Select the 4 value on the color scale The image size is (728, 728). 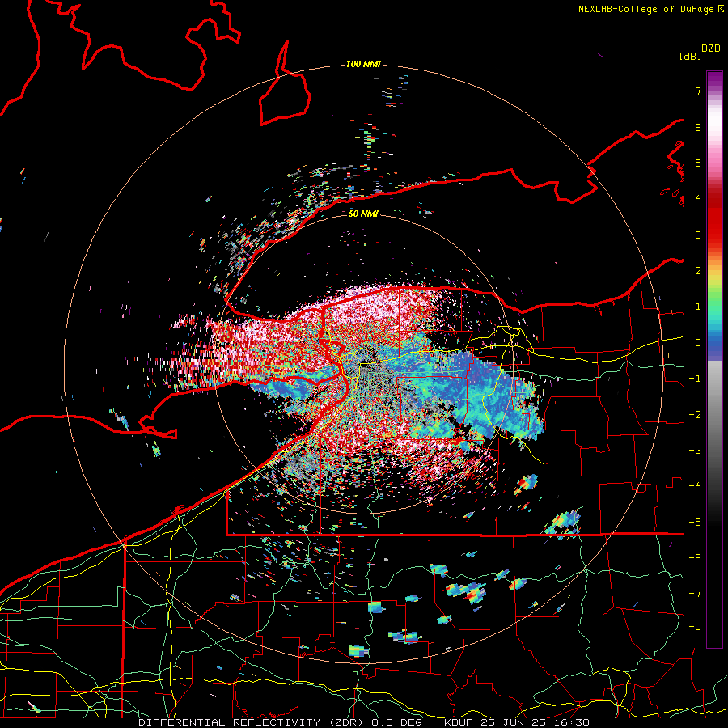coord(698,199)
